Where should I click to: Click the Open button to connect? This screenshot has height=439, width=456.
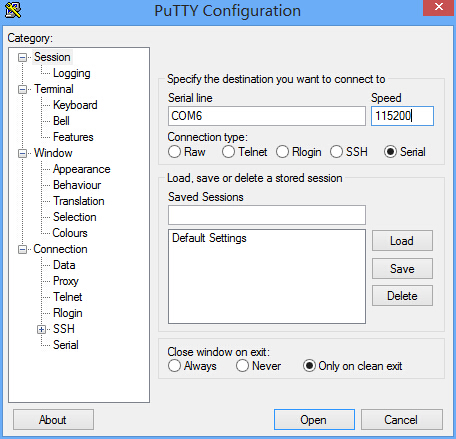314,420
